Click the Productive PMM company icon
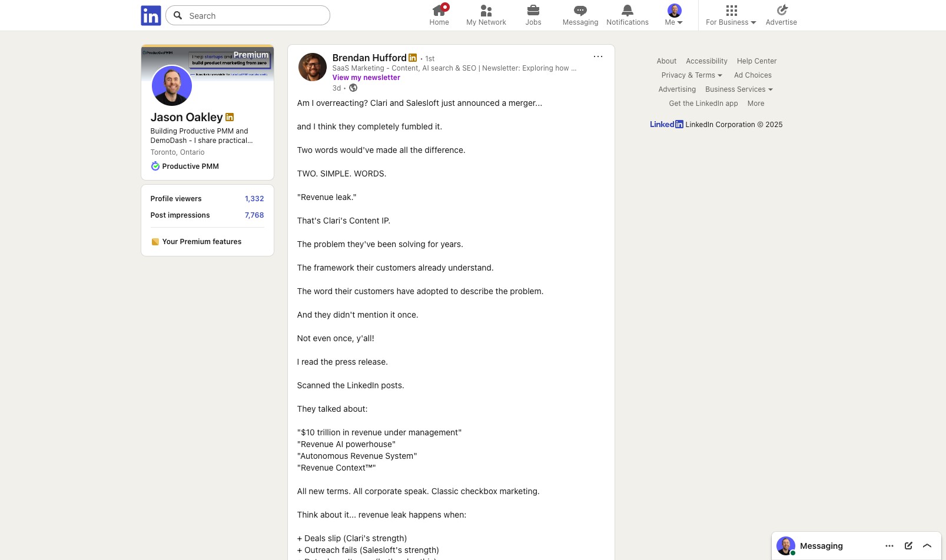 click(155, 166)
